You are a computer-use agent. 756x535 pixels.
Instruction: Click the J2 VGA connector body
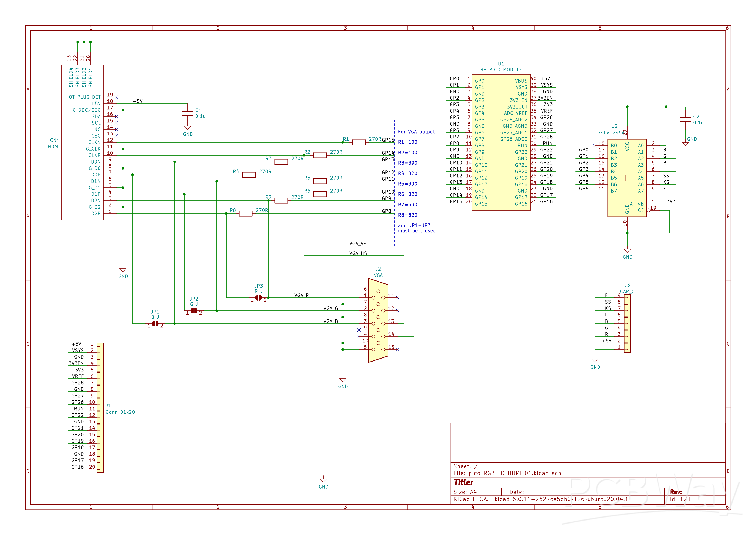(378, 320)
